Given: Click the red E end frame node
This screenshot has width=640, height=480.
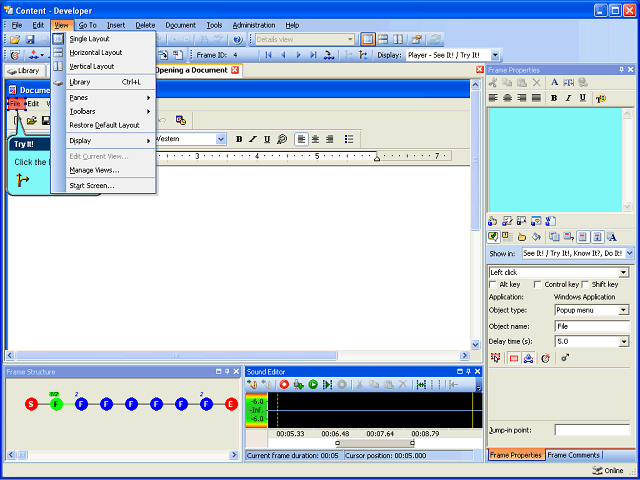Looking at the screenshot, I should tap(231, 404).
